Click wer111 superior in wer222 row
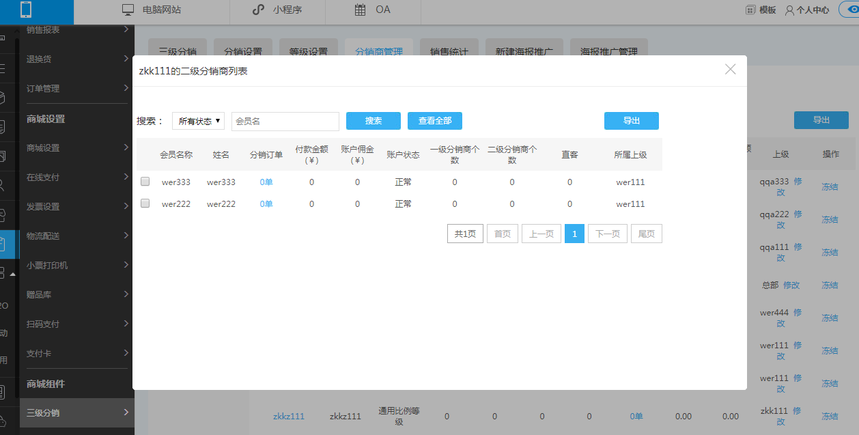Image resolution: width=859 pixels, height=435 pixels. point(630,204)
